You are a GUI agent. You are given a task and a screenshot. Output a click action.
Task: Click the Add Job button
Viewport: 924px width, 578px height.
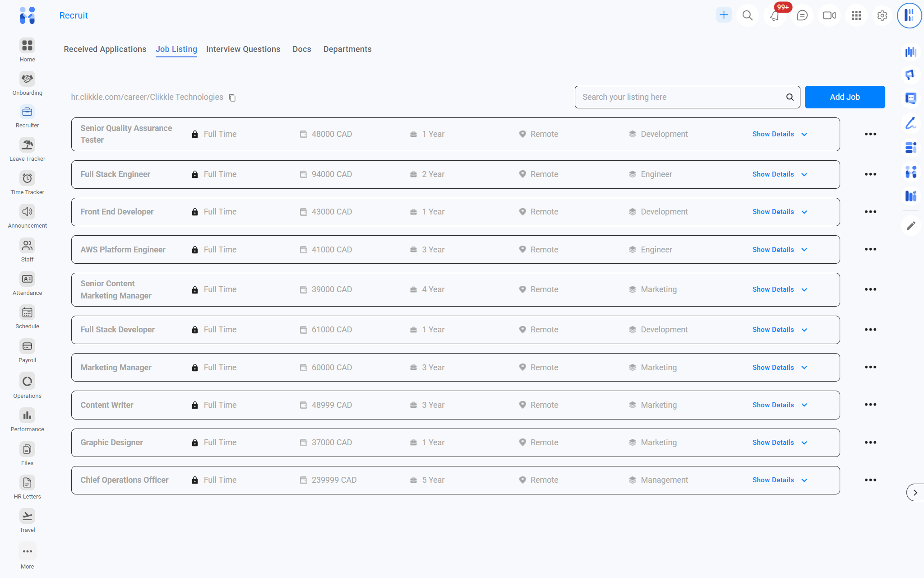tap(845, 97)
